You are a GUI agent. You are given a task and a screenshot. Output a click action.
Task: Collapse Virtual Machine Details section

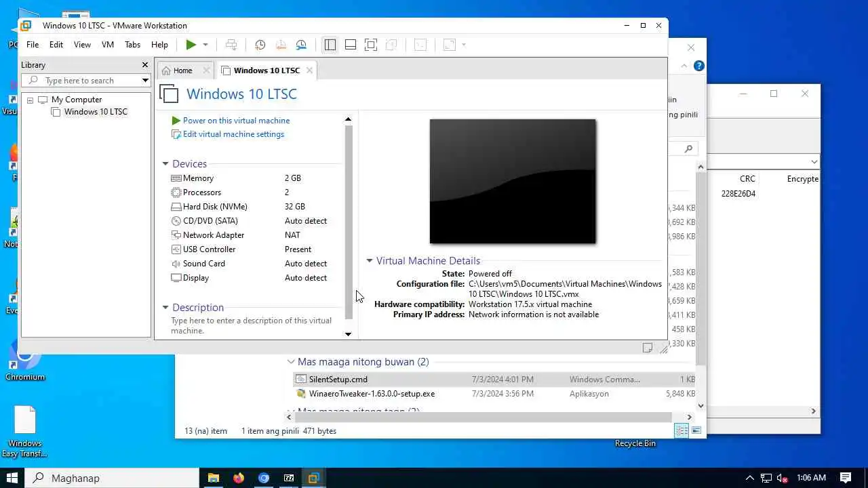click(370, 261)
